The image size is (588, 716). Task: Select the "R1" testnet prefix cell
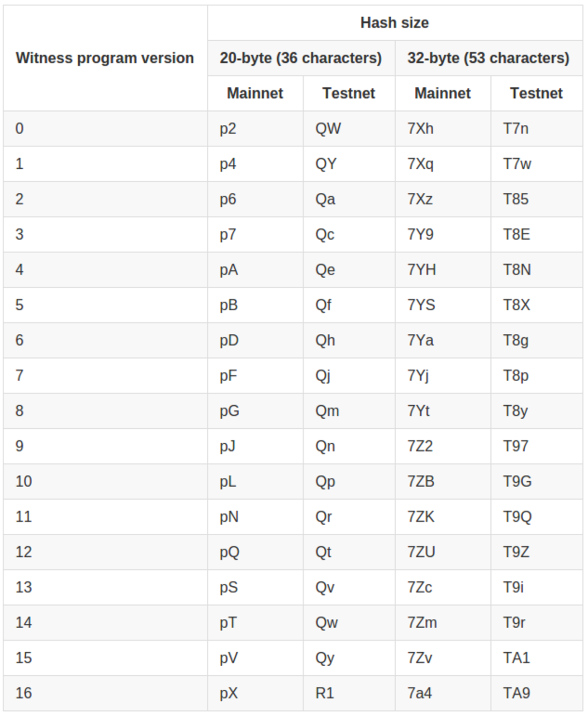pos(324,693)
